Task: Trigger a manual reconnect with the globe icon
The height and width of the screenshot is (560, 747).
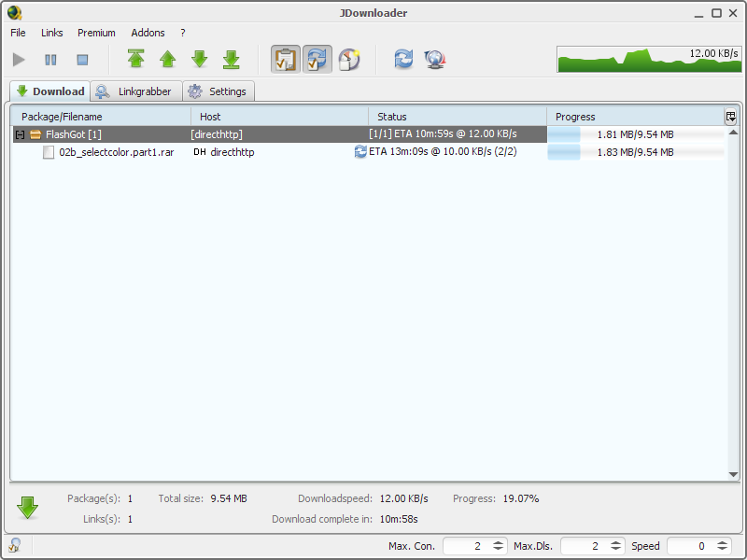Action: click(x=433, y=59)
